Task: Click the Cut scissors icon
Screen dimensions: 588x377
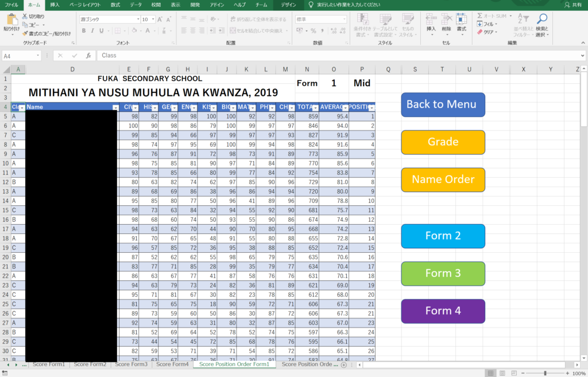Action: tap(25, 17)
